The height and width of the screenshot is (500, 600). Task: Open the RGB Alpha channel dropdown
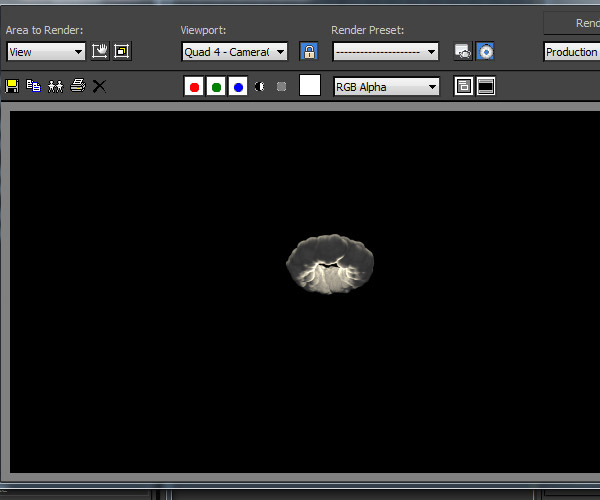tap(386, 87)
